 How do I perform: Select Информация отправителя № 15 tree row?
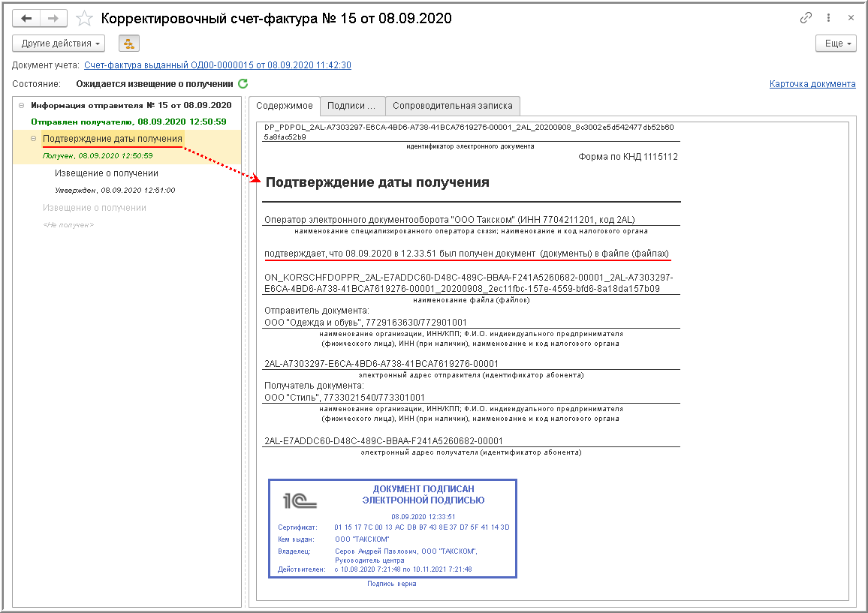(131, 105)
